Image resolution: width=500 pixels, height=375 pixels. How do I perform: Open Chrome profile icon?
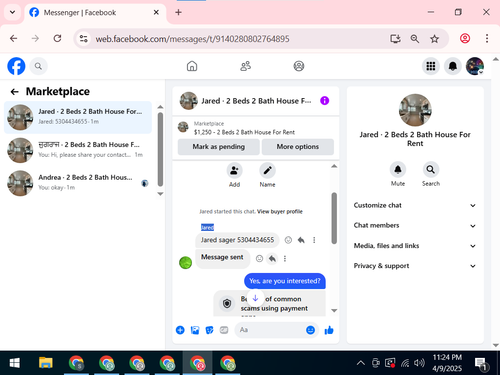[465, 39]
